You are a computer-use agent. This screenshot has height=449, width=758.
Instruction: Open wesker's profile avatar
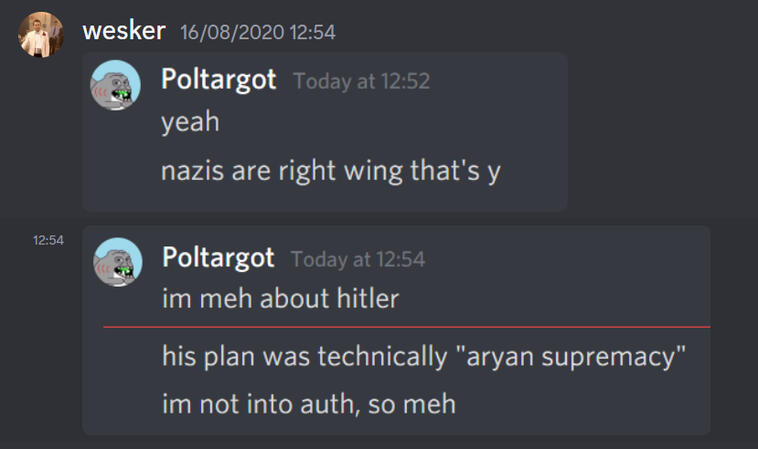pos(41,35)
